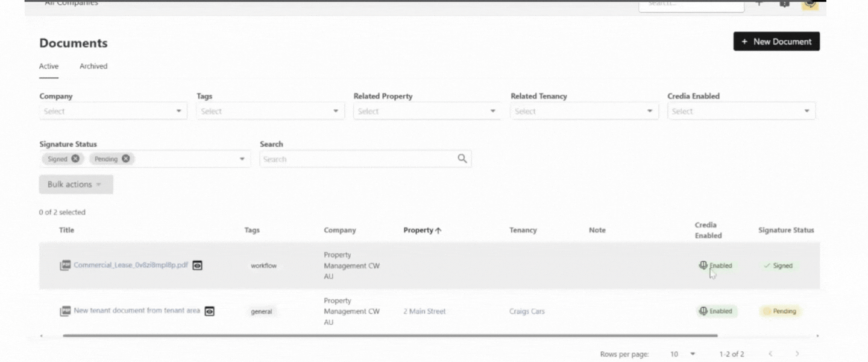Click the Credia Enabled badge in first row
Viewport: 868px width, 362px height.
715,265
